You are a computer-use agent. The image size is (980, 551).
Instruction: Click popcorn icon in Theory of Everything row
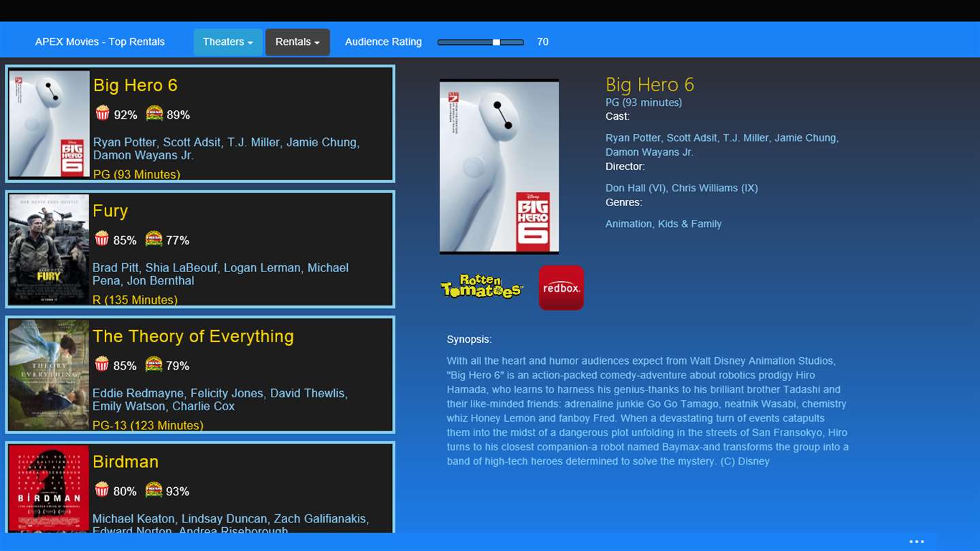click(x=101, y=364)
